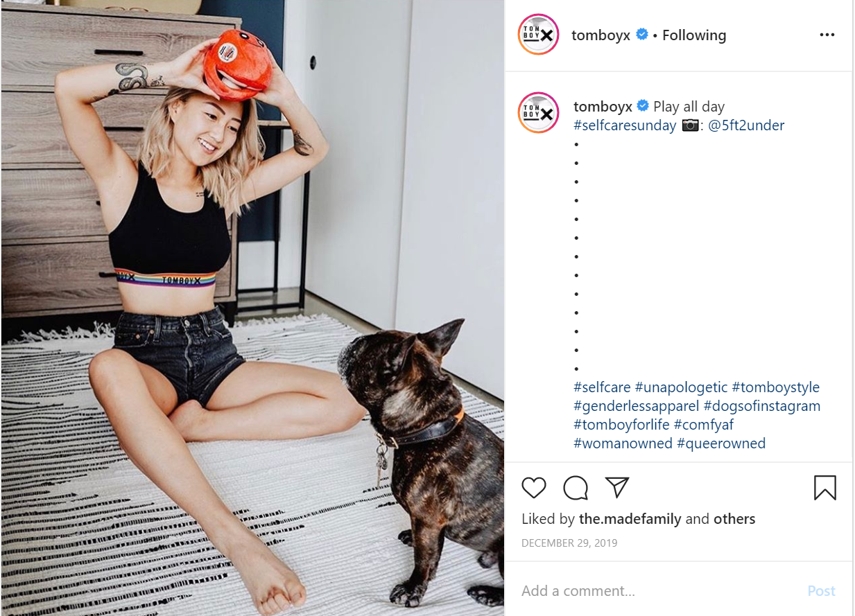The width and height of the screenshot is (855, 616).
Task: Open the #queerowned hashtag link
Action: click(x=721, y=443)
